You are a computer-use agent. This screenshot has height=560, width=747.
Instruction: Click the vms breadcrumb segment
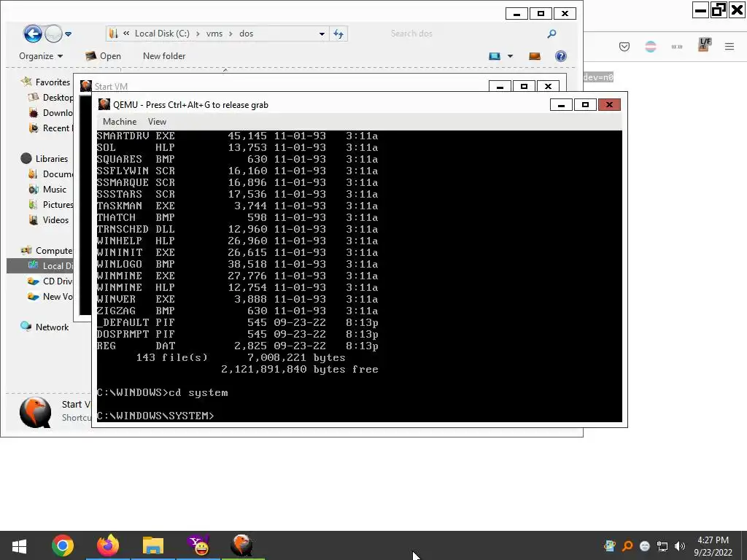[x=214, y=34]
